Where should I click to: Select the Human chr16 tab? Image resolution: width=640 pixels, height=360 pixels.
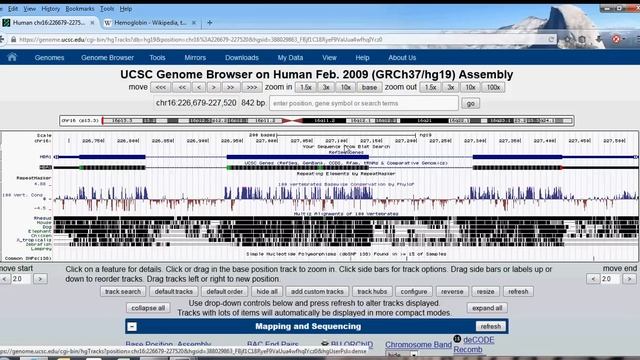click(x=48, y=23)
